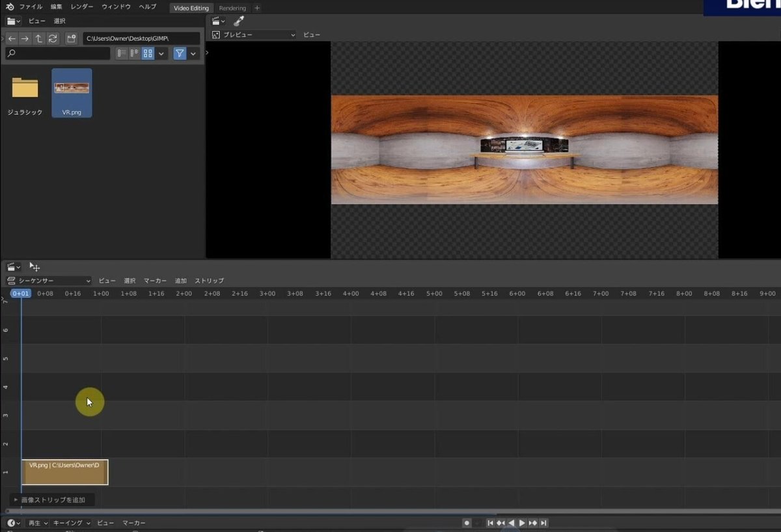
Task: Open the file browser ビュー menu
Action: tap(37, 21)
